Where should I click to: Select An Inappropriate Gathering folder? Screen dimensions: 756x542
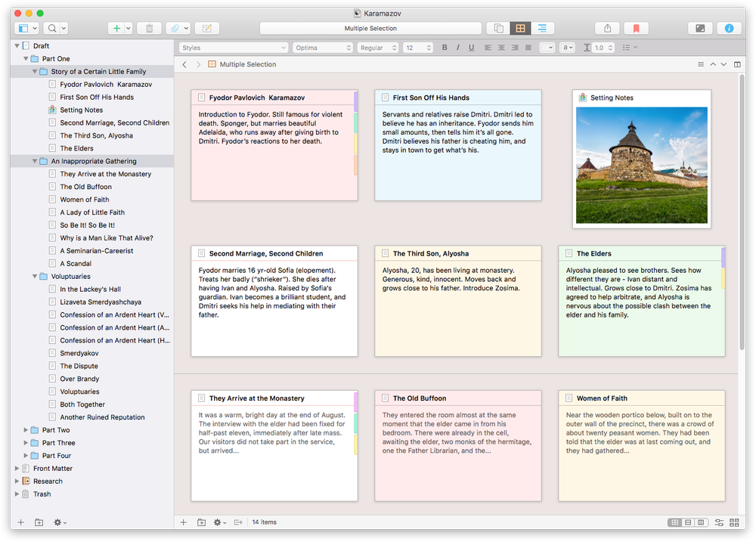point(94,161)
